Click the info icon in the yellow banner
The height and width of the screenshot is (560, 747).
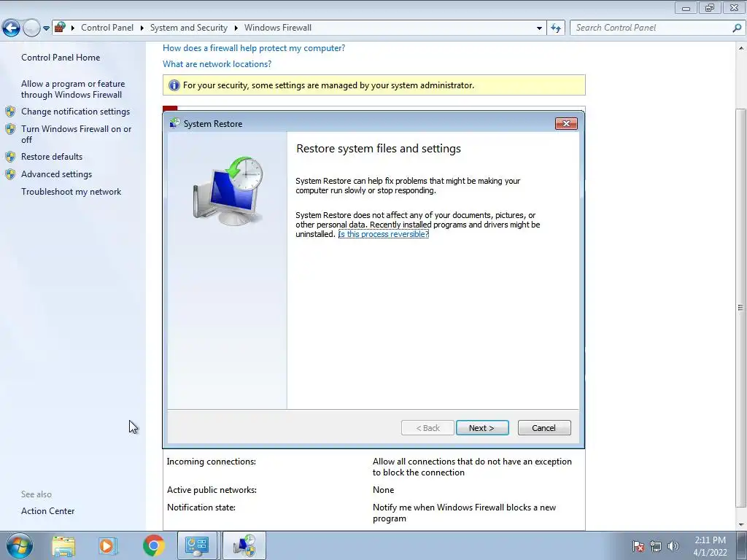coord(174,85)
